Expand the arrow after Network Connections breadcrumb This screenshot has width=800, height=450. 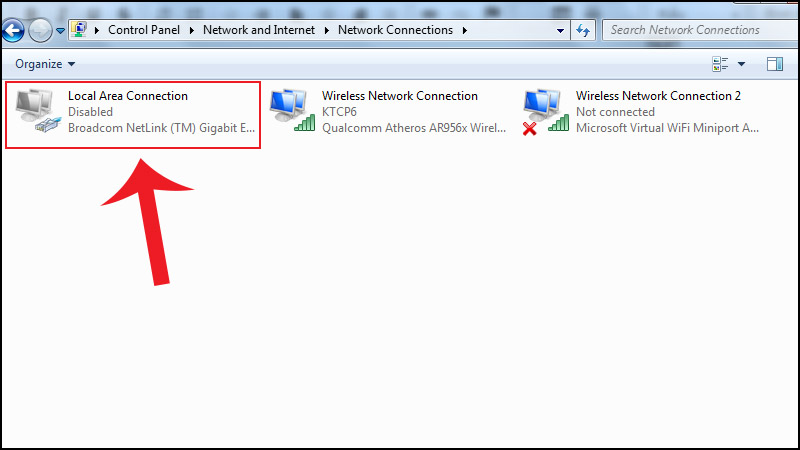click(x=464, y=30)
